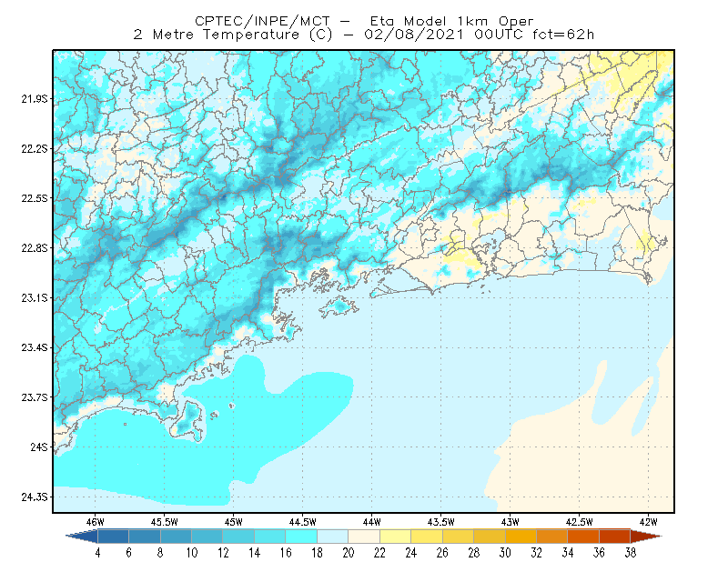The image size is (728, 562).
Task: Click the 36-38 degree brown-red swatch
Action: [x=615, y=537]
